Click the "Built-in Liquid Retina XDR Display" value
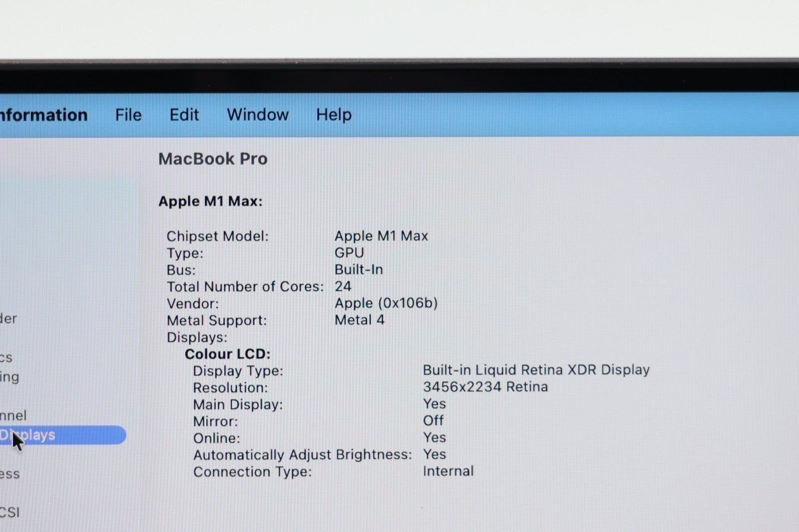 pos(536,370)
